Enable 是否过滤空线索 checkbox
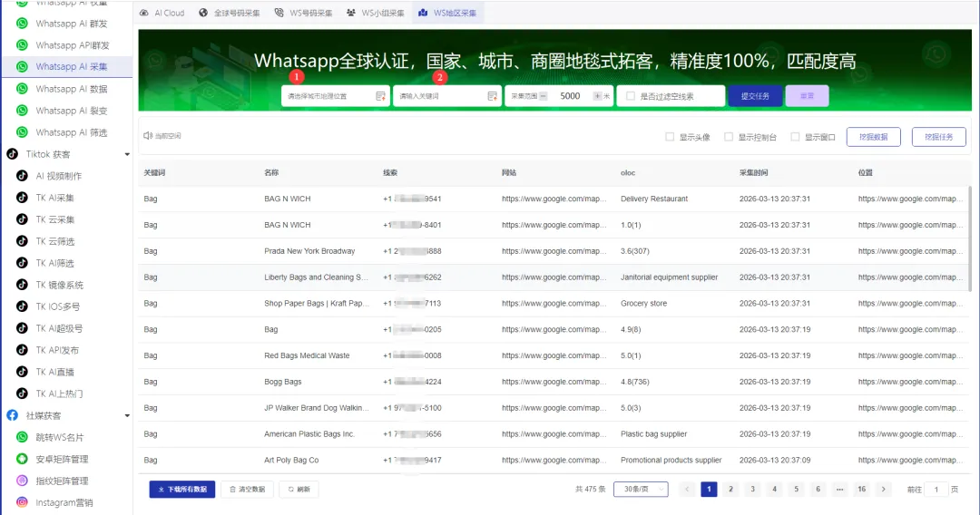Image resolution: width=980 pixels, height=515 pixels. tap(630, 96)
